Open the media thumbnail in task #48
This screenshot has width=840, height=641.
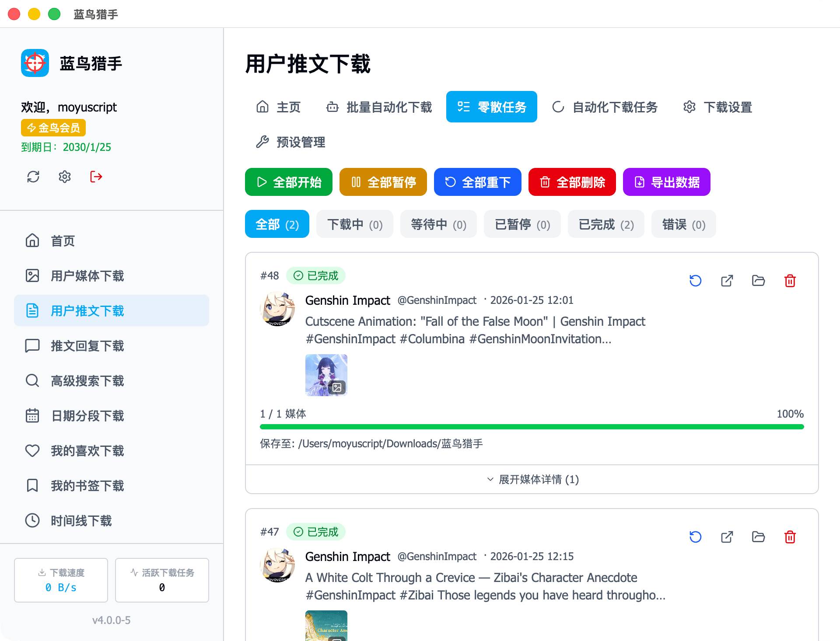coord(326,375)
